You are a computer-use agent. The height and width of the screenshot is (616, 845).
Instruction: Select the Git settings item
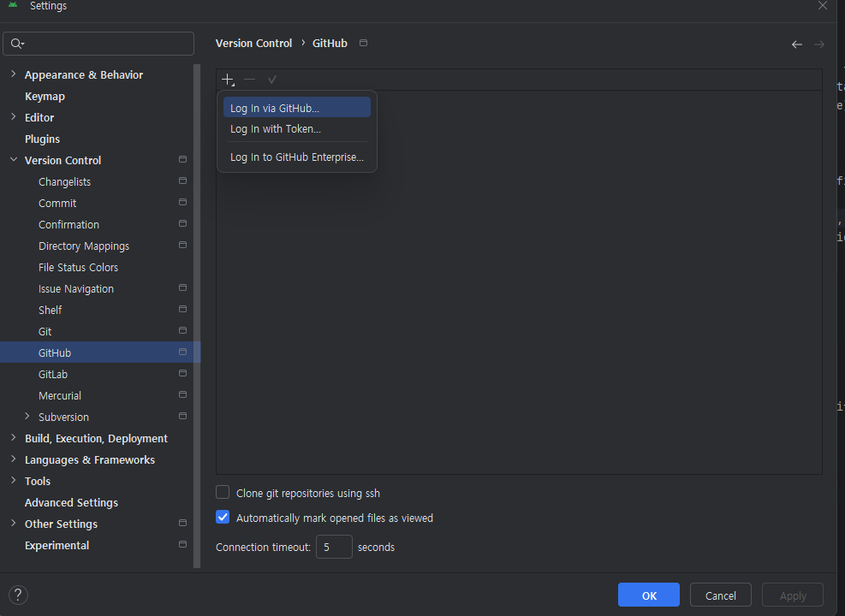[x=45, y=332]
